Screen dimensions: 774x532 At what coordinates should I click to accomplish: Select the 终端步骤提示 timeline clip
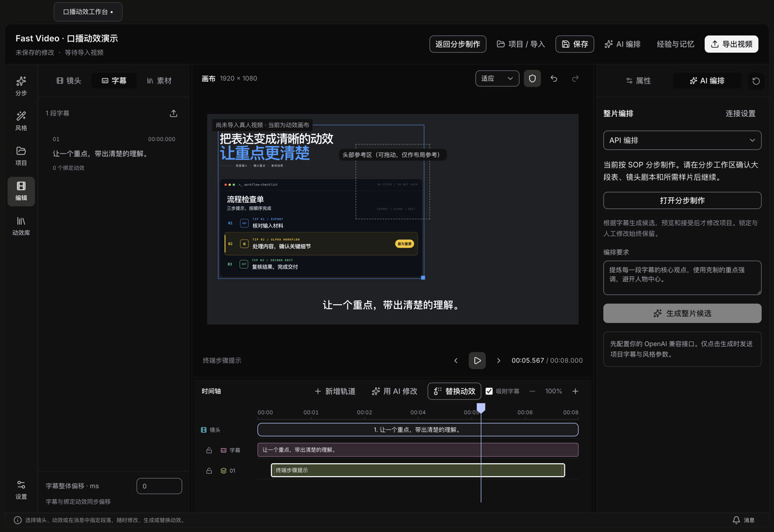(418, 470)
